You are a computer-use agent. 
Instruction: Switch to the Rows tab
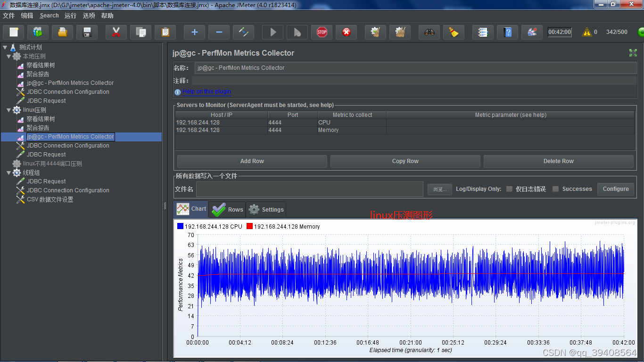point(227,210)
